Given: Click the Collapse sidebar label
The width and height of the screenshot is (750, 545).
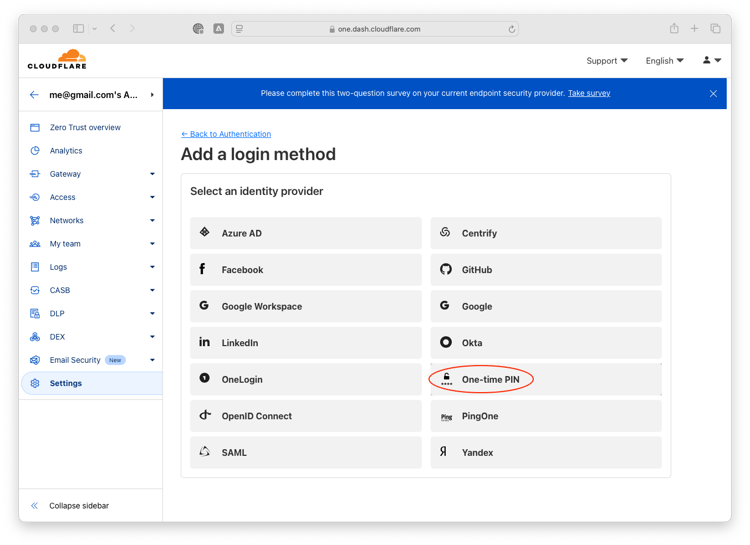Looking at the screenshot, I should coord(79,506).
